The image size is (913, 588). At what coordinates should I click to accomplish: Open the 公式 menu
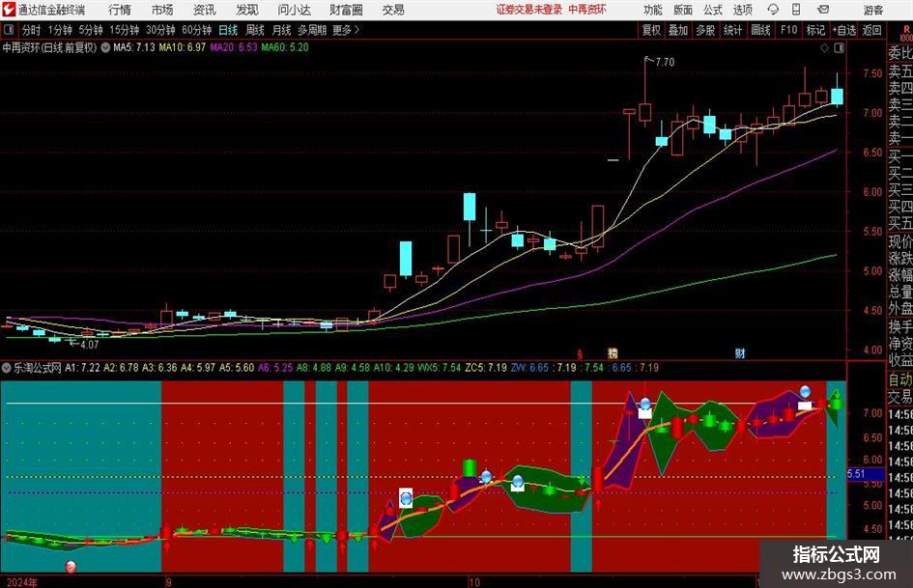click(713, 10)
